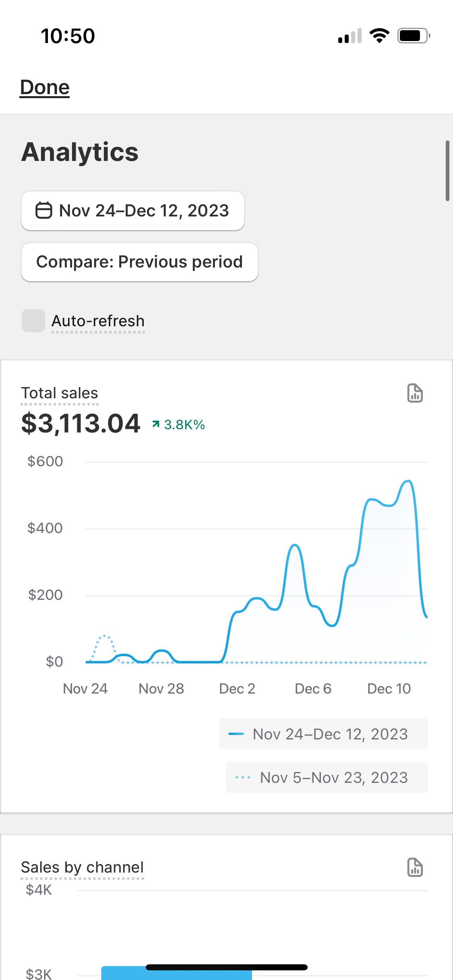Screen dimensions: 453x980
Task: Tap the Done link at top
Action: [x=45, y=87]
